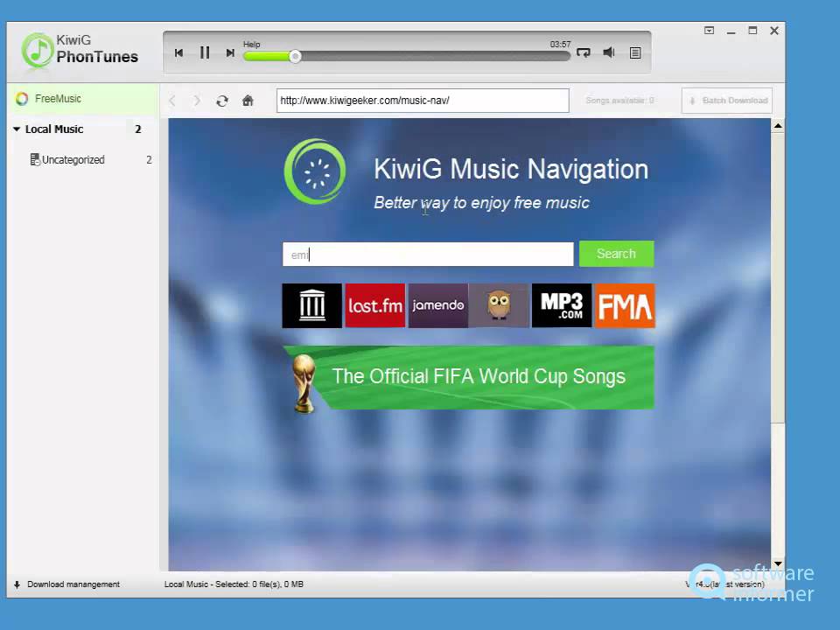Collapse the Local Music section
Screen dimensions: 840x630
[x=17, y=129]
